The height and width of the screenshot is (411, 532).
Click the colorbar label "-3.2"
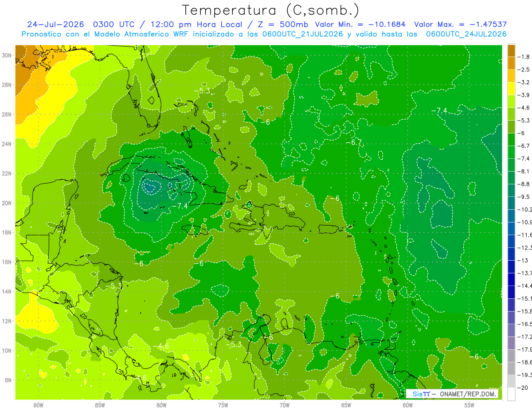[523, 82]
